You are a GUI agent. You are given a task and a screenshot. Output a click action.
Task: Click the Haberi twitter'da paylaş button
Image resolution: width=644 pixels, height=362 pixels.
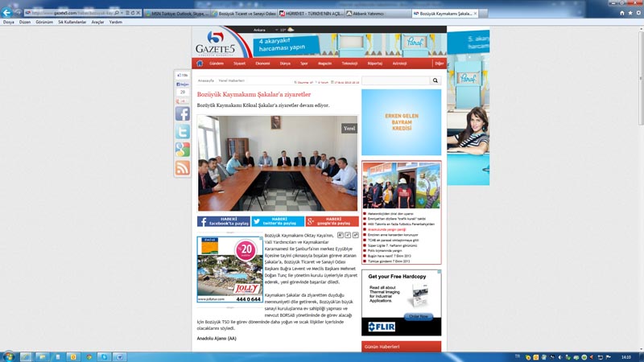(278, 222)
